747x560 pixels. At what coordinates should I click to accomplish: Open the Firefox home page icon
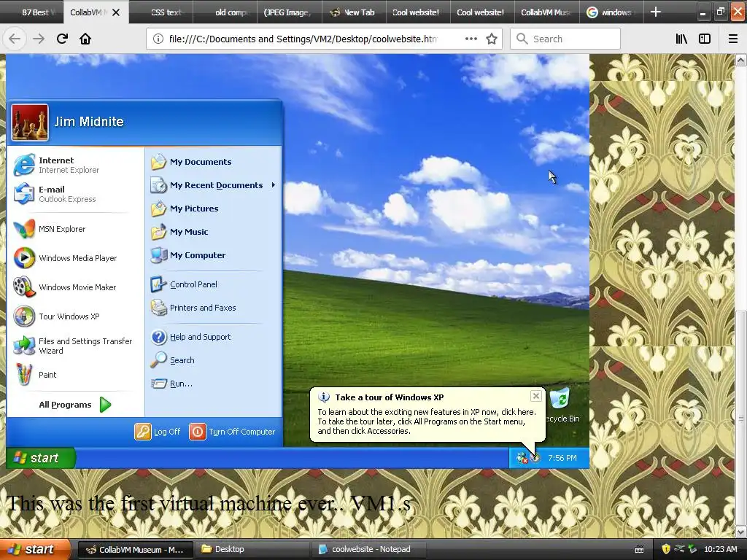(x=85, y=39)
